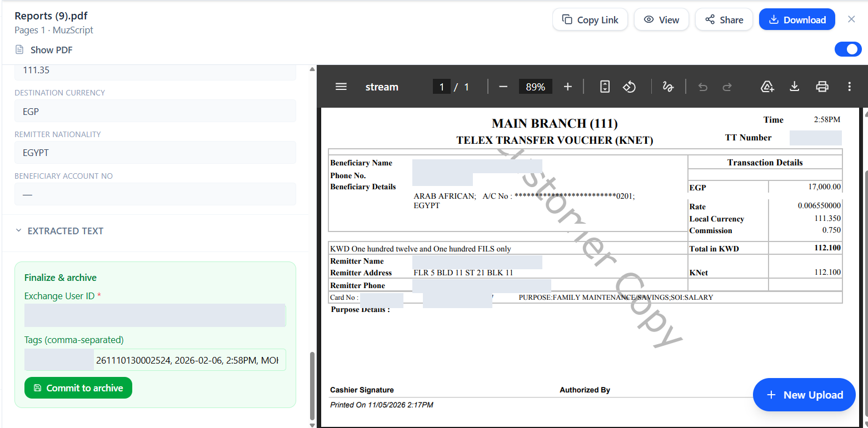Click Commit to archive button

pyautogui.click(x=78, y=388)
